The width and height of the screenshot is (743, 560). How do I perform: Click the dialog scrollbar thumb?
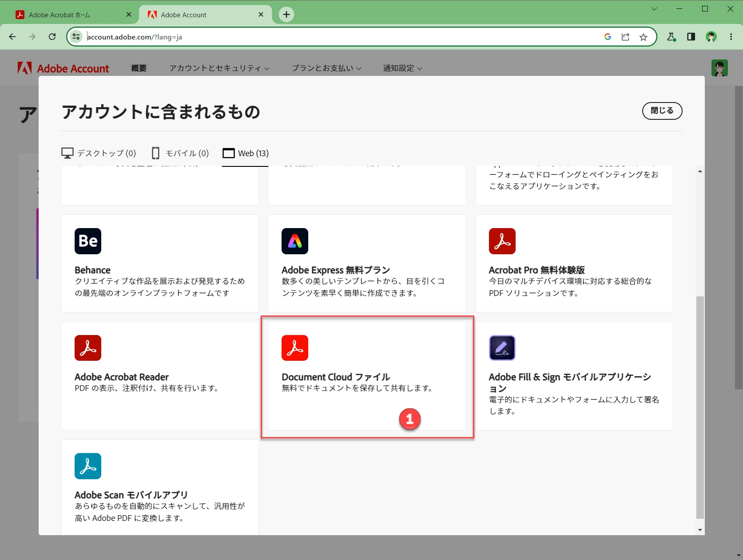[700, 407]
